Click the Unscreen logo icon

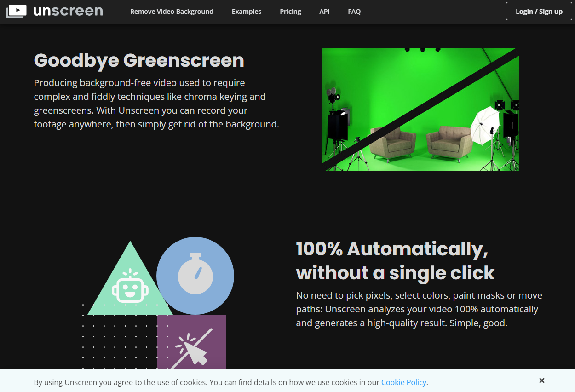16,11
